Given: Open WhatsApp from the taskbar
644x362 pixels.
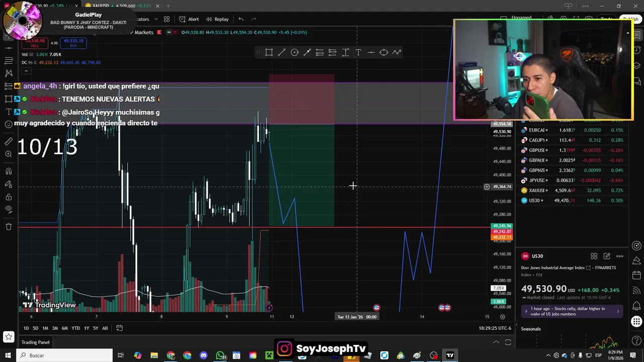Looking at the screenshot, I should [220, 355].
